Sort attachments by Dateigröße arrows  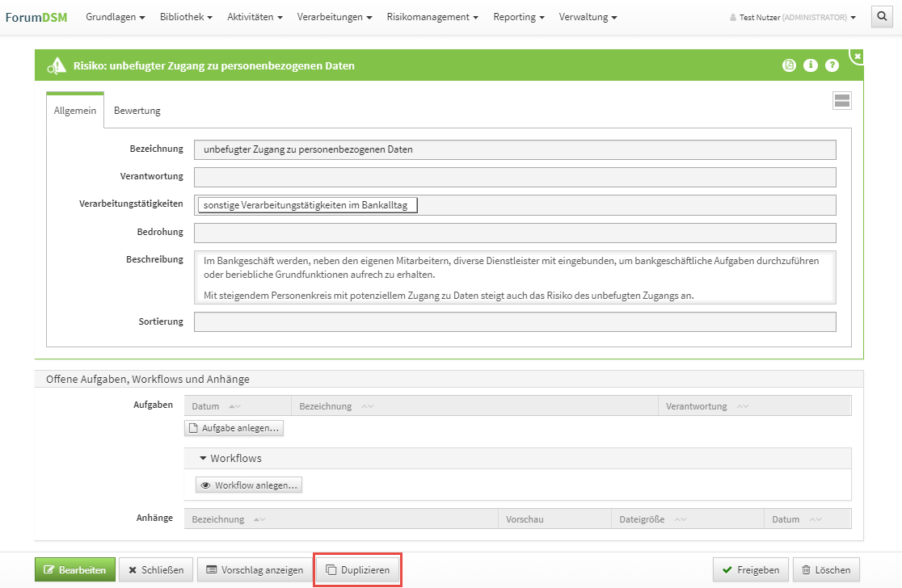pos(681,519)
